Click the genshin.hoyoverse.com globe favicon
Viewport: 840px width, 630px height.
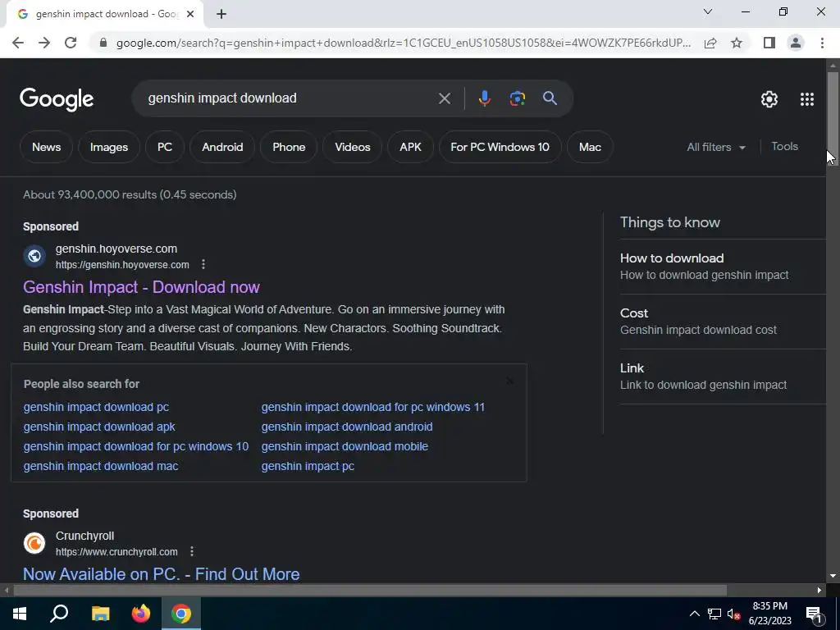[34, 256]
